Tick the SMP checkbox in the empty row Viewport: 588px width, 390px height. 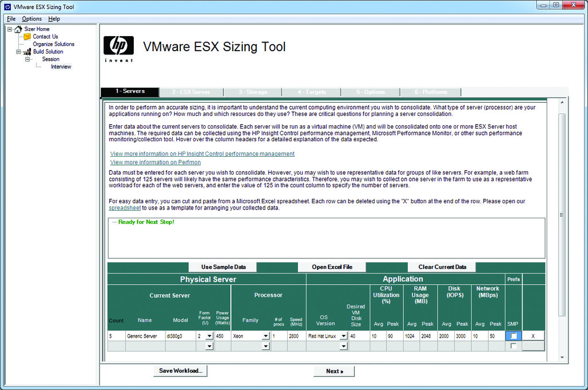pyautogui.click(x=513, y=346)
